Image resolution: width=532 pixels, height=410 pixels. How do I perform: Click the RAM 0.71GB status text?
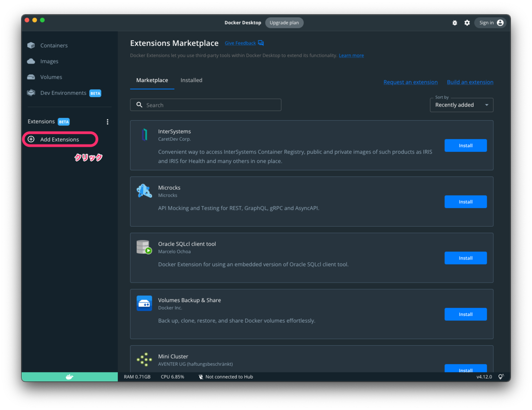coord(137,377)
